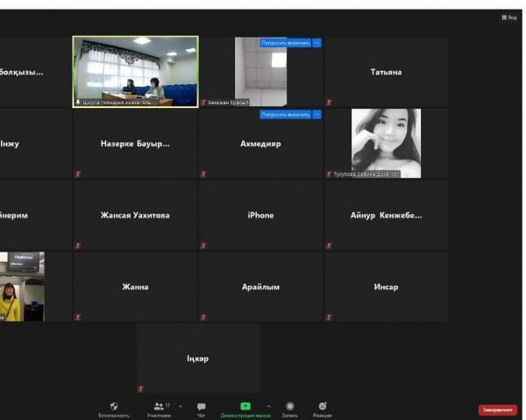Click the muted mic icon on Іңкәр's tile
The height and width of the screenshot is (420, 526).
140,388
